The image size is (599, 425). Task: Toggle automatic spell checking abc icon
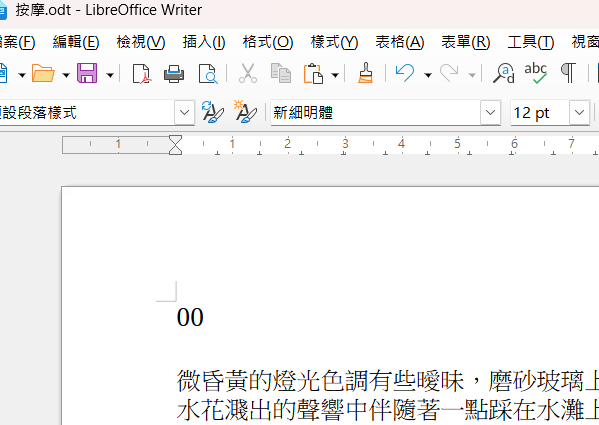(536, 73)
